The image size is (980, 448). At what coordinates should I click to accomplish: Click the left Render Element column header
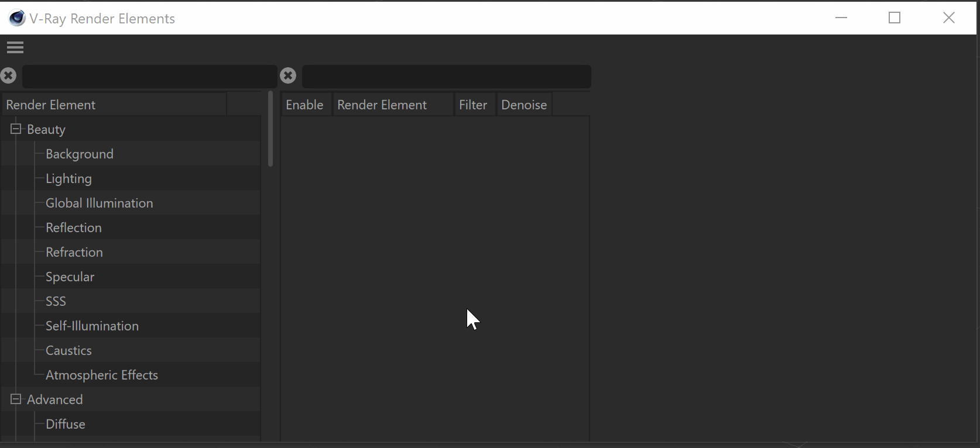tap(114, 105)
